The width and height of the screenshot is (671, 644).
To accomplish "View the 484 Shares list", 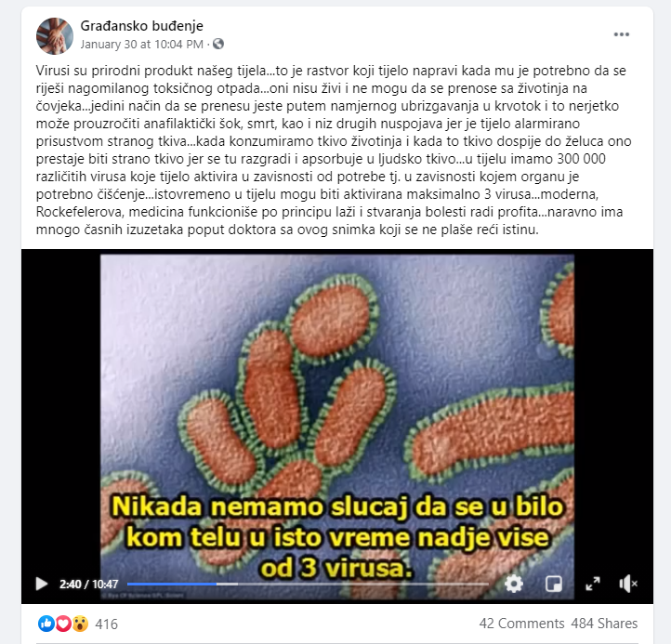I will click(604, 624).
